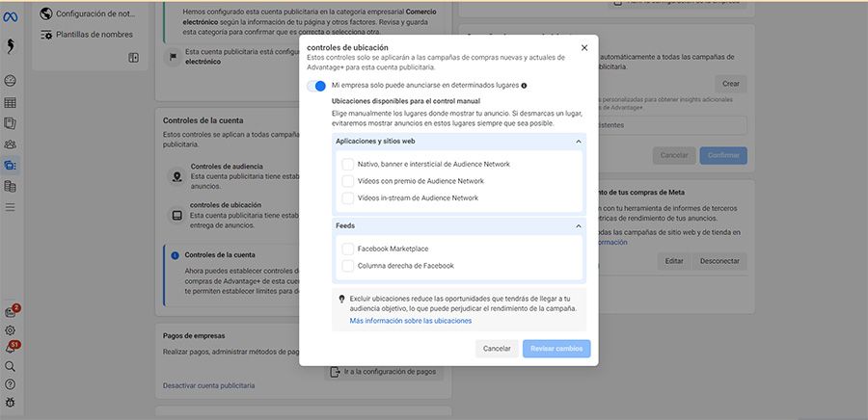The image size is (868, 420).
Task: Click the lightbulb tip icon in dialog
Action: coord(341,299)
